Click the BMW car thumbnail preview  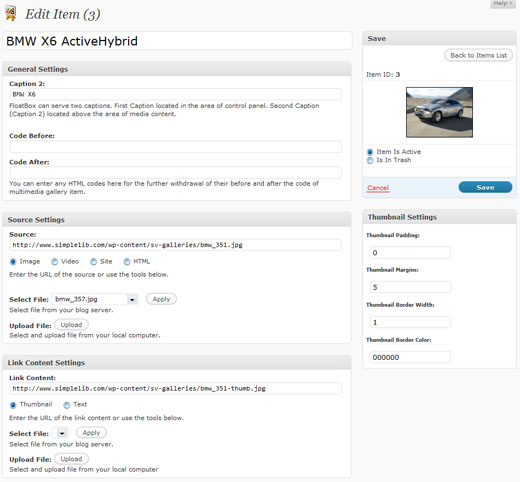pyautogui.click(x=439, y=112)
